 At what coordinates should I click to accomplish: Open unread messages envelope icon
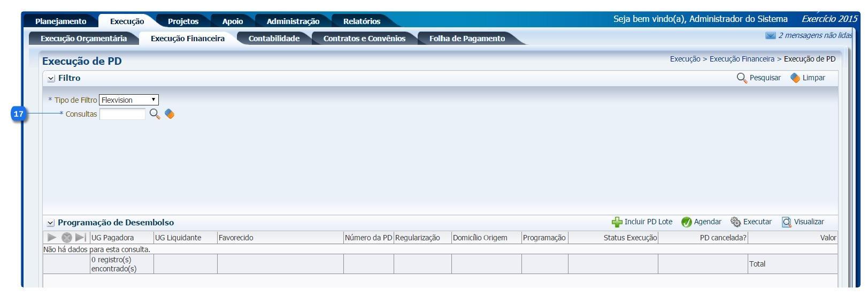(x=770, y=36)
